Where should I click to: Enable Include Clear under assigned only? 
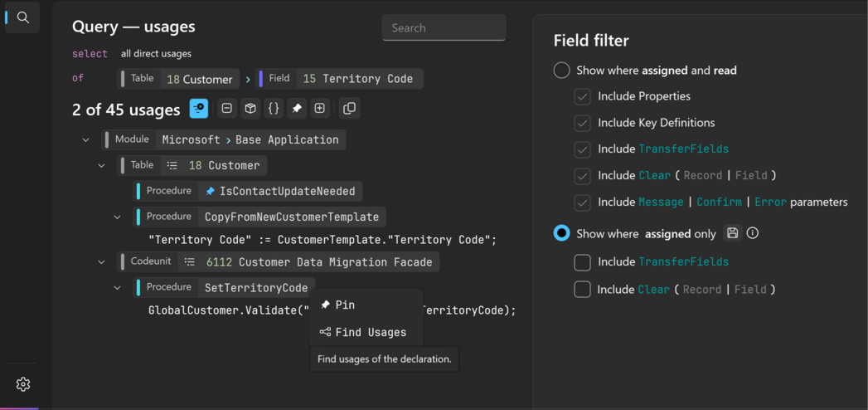(x=582, y=289)
